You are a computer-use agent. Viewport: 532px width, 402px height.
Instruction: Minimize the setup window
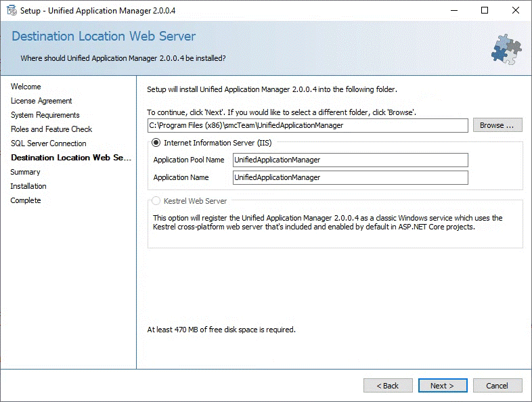point(454,11)
